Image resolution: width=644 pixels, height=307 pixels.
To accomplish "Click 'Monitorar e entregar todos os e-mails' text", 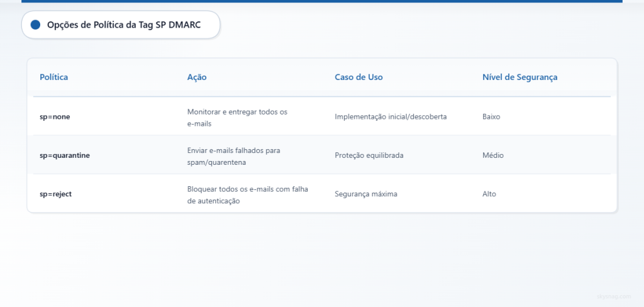I will click(237, 117).
